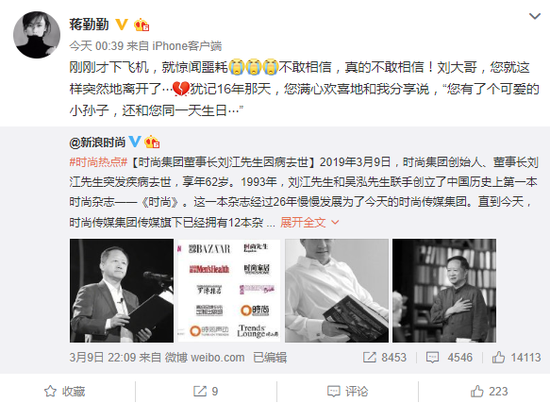Click the membership crown icon beside 蒋勤勤
The height and width of the screenshot is (403, 550).
click(142, 25)
